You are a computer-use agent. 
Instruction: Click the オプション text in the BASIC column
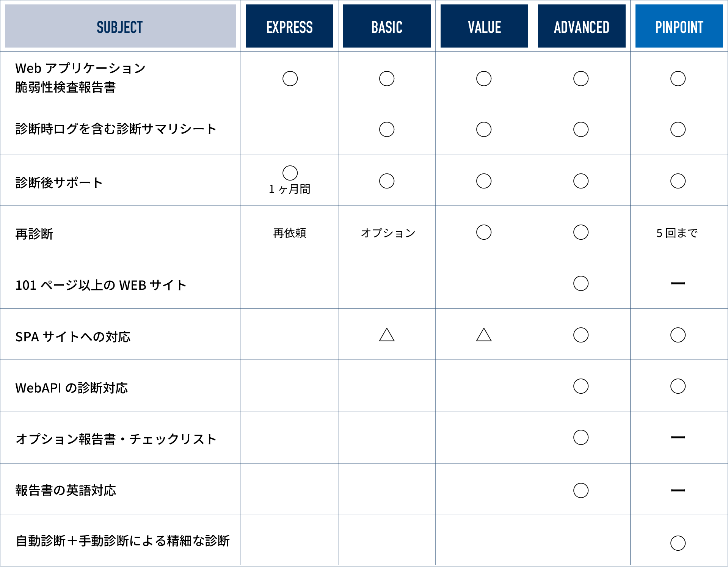[388, 233]
